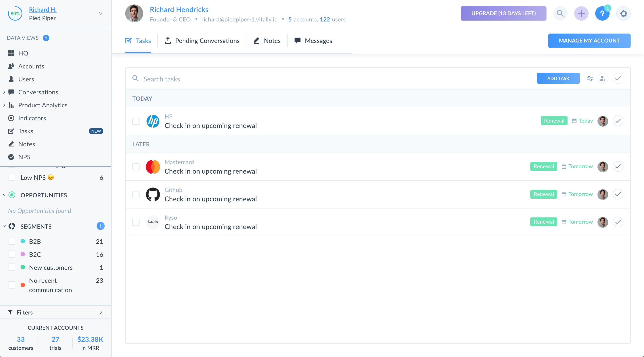Select the Low NPS checkbox

[12, 177]
